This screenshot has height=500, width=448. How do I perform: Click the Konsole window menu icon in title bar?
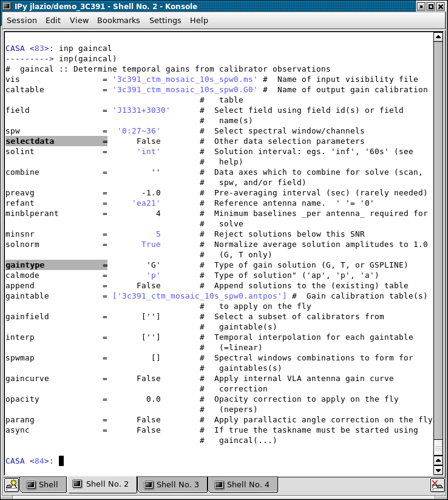point(7,6)
